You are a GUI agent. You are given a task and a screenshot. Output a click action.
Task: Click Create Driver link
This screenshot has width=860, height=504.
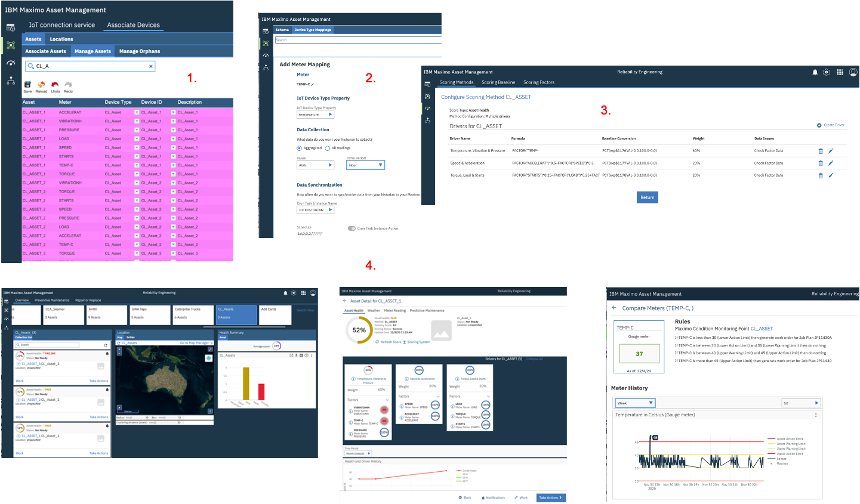click(831, 125)
